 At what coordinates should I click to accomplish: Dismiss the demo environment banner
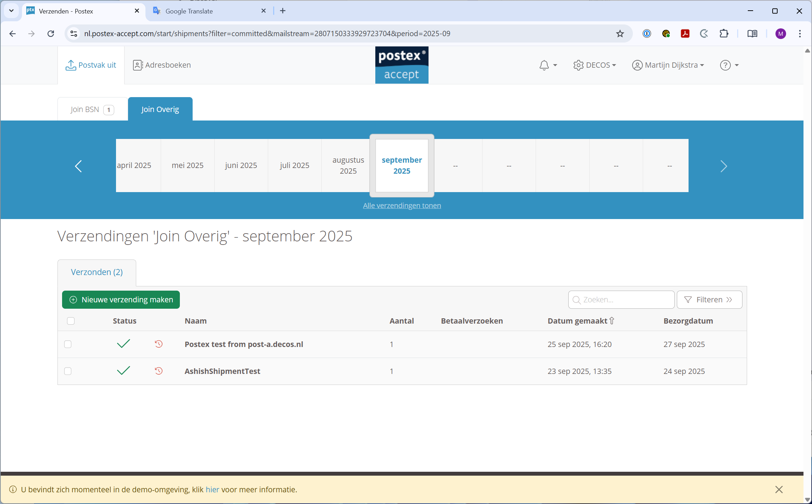pos(779,489)
